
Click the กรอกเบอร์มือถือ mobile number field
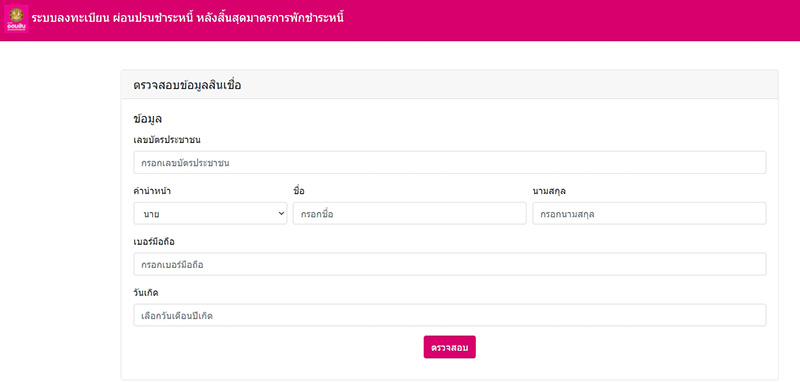pyautogui.click(x=449, y=264)
